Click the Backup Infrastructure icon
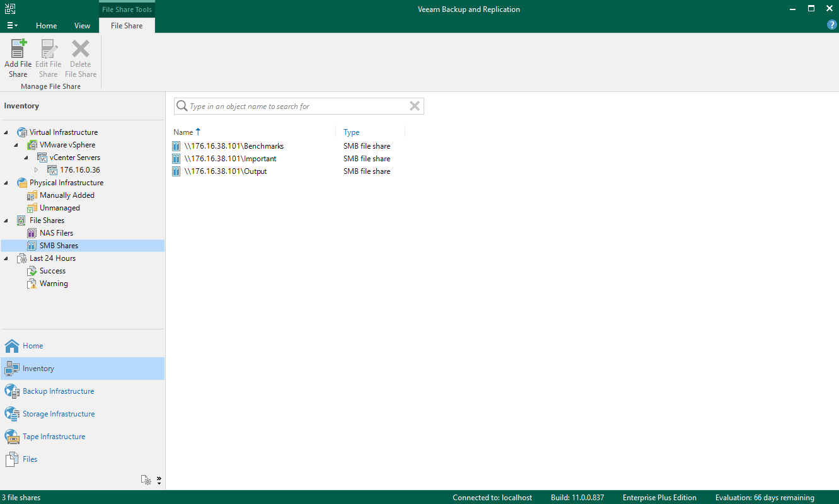Viewport: 839px width, 504px height. (12, 391)
